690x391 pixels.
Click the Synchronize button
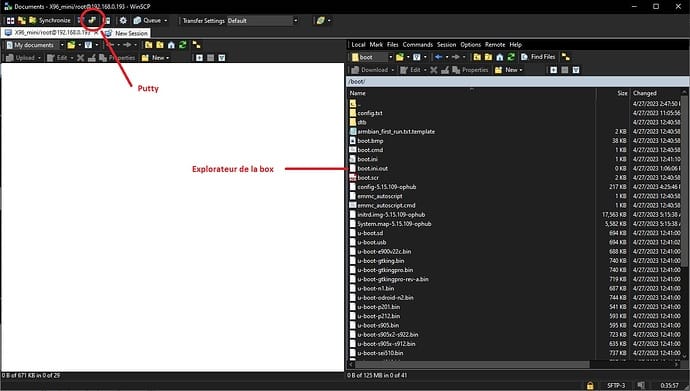point(50,20)
